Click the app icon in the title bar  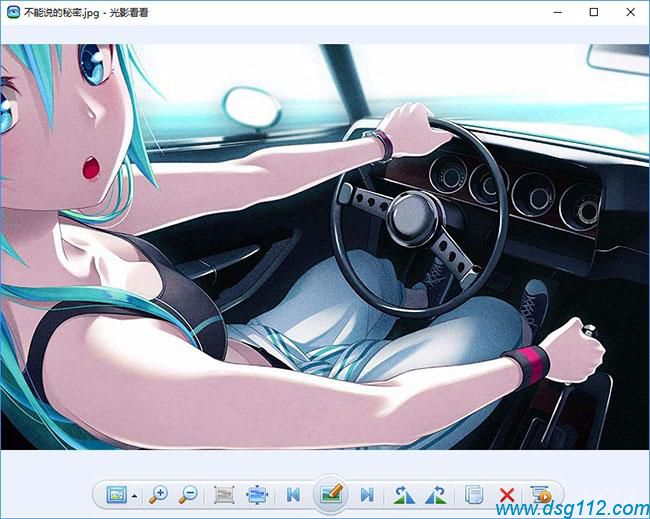(x=13, y=12)
